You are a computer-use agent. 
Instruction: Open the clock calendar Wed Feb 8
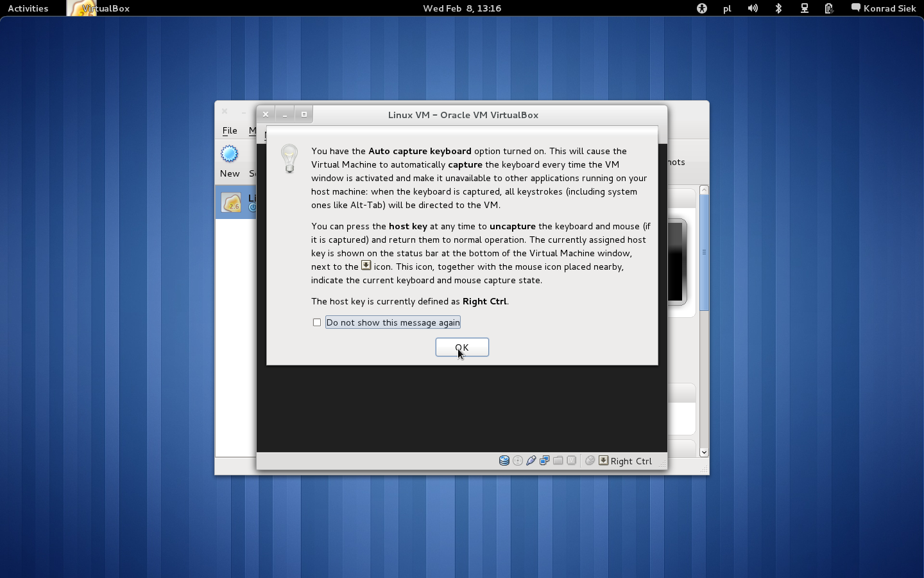pyautogui.click(x=462, y=8)
